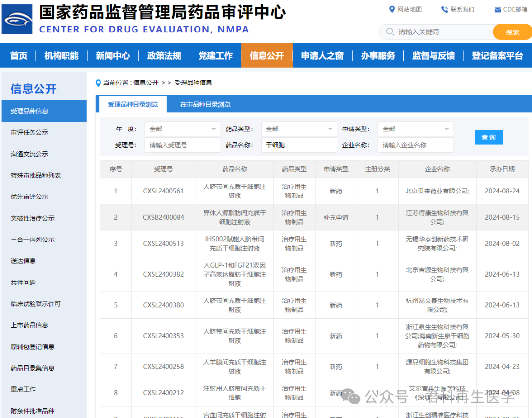Select acceptance number CXSL2400382
532x418 pixels.
point(163,274)
